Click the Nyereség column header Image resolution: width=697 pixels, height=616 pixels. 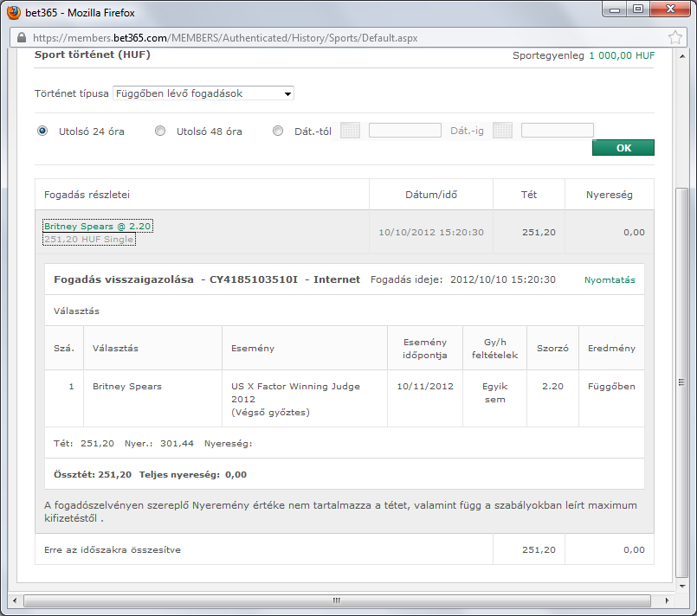[x=609, y=195]
